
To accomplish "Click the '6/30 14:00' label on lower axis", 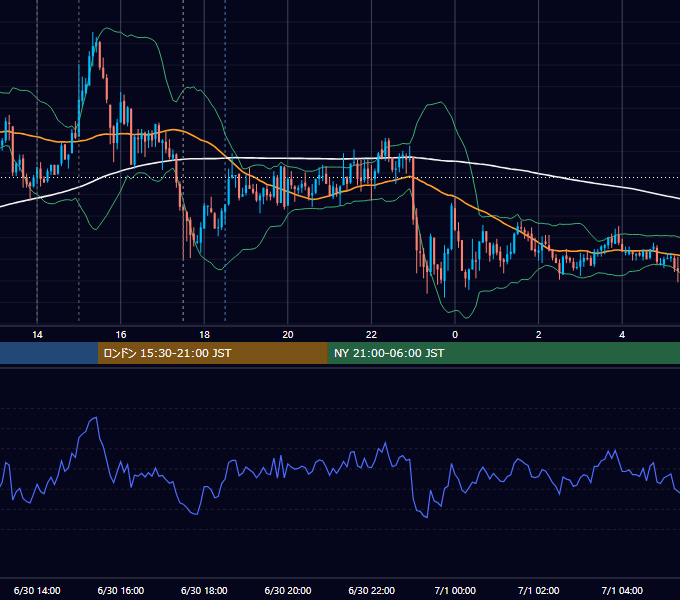I will (x=37, y=590).
